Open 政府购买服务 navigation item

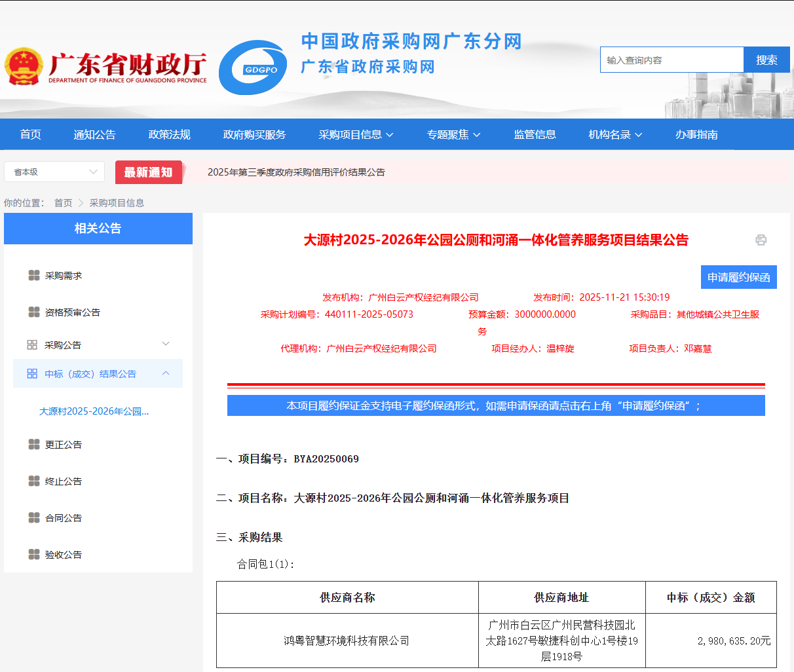click(x=254, y=134)
